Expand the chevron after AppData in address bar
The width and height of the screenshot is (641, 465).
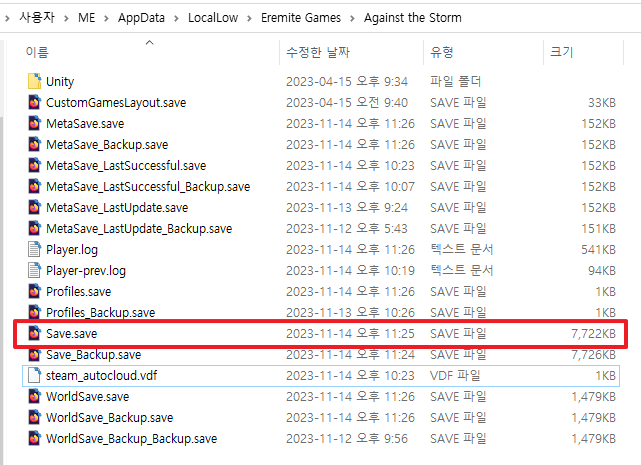click(176, 18)
